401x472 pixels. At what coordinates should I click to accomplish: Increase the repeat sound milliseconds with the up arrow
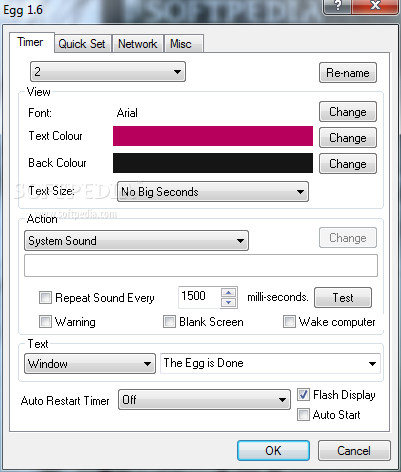point(228,293)
